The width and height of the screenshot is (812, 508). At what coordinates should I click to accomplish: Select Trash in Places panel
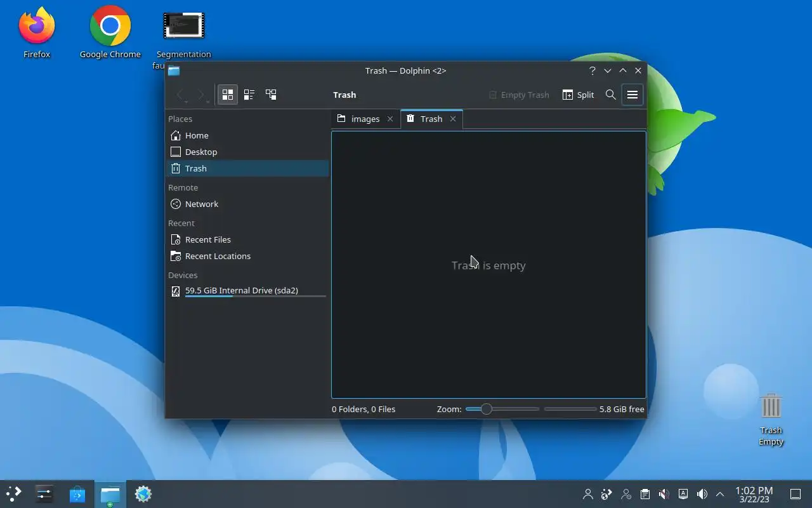pos(247,168)
